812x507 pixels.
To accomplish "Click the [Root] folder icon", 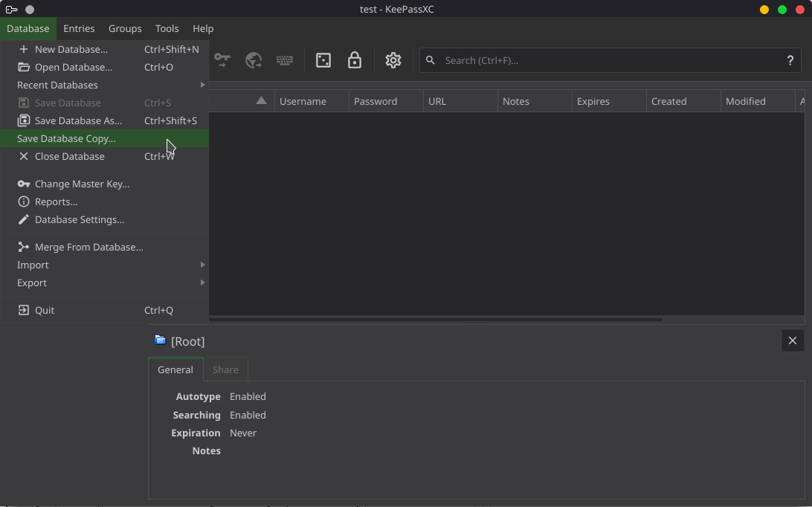I will tap(161, 340).
